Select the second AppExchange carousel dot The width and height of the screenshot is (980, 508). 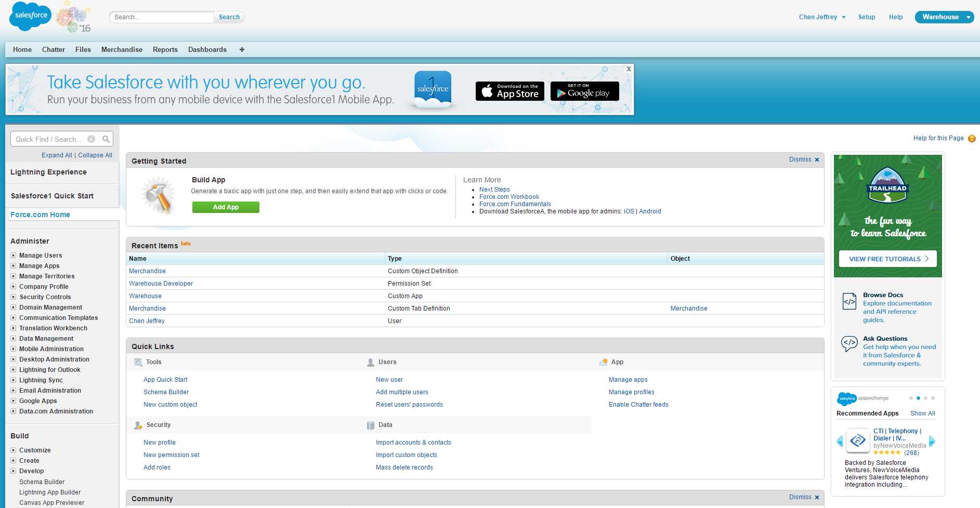point(918,398)
